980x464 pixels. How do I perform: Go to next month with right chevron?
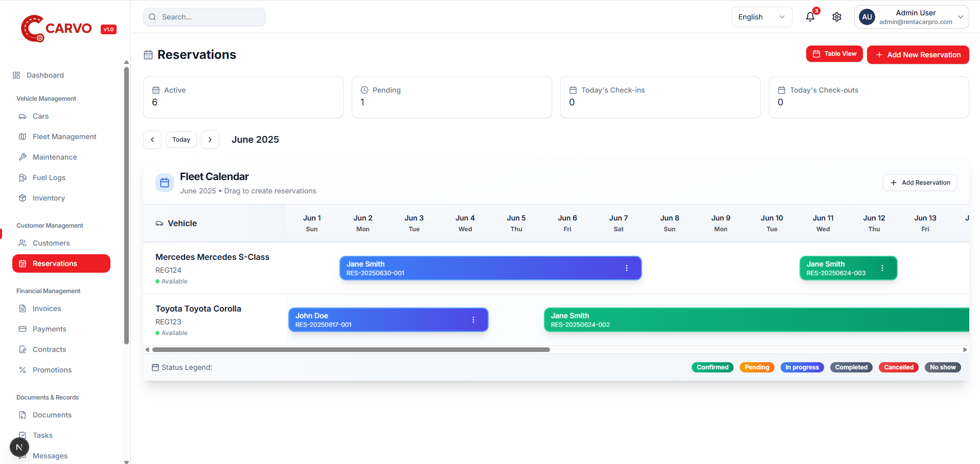point(210,140)
